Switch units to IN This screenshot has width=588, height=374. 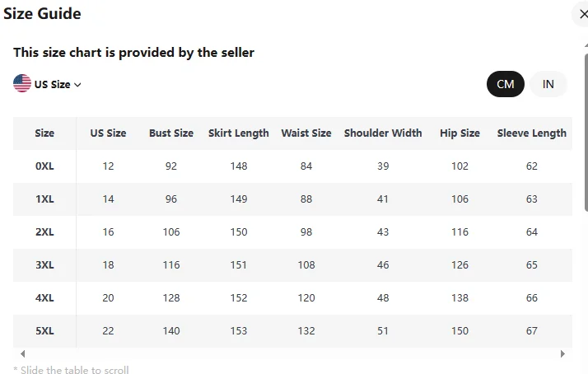[548, 84]
